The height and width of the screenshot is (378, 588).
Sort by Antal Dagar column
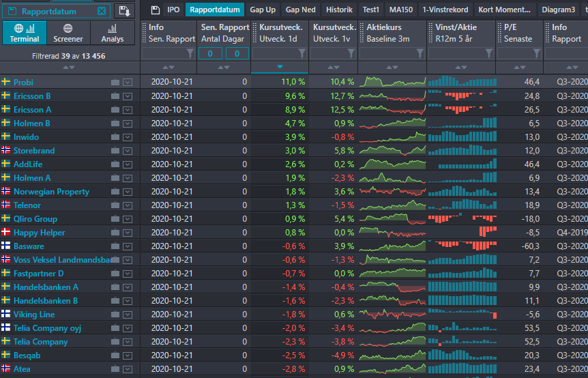point(224,68)
